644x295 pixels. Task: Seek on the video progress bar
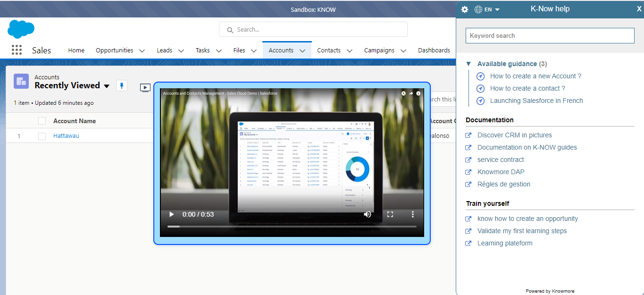click(292, 225)
